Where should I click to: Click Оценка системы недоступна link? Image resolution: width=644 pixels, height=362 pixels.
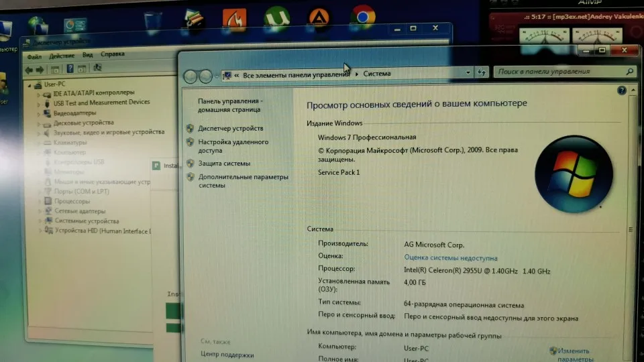[x=451, y=257]
